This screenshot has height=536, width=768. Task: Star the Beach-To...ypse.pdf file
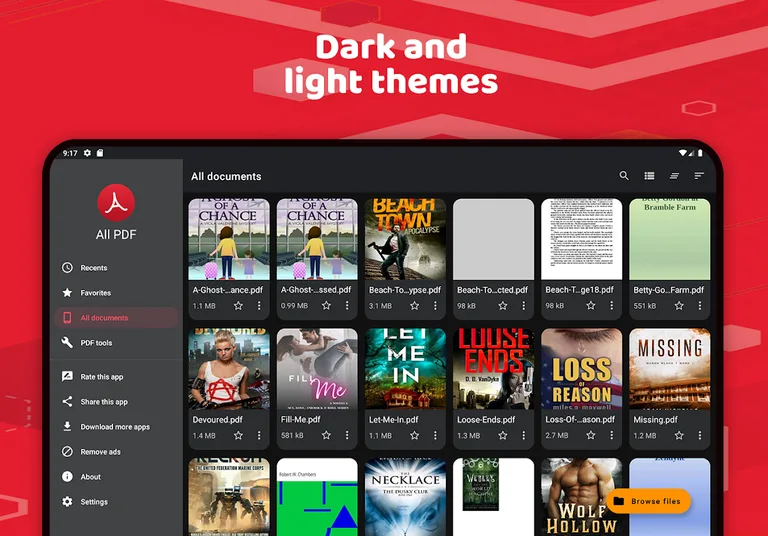[x=414, y=306]
